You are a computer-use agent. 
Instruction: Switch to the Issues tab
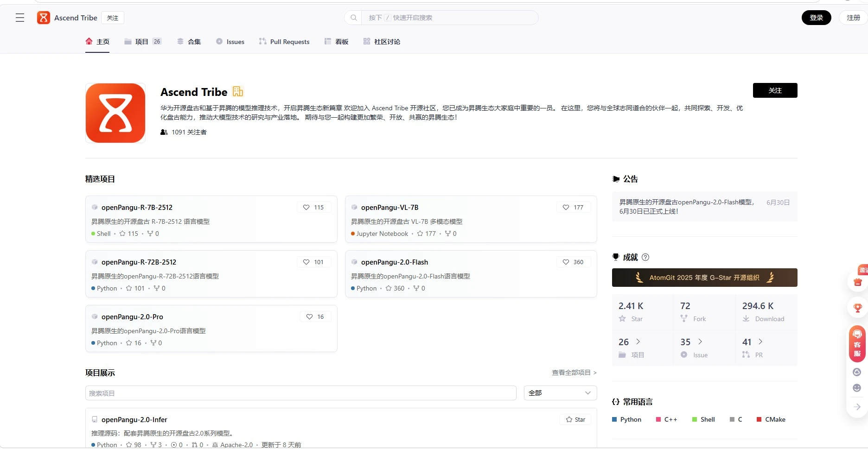pyautogui.click(x=230, y=42)
